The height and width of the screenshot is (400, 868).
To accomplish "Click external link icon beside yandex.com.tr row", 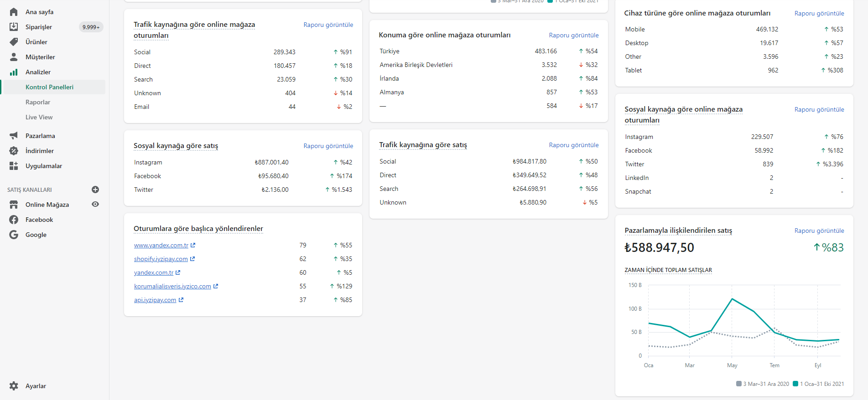I will click(x=178, y=272).
